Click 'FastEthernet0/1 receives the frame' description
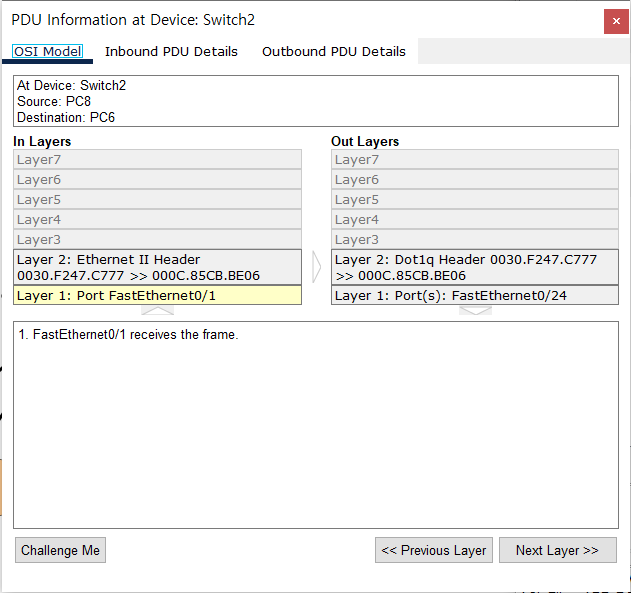The width and height of the screenshot is (631, 593). (x=128, y=334)
